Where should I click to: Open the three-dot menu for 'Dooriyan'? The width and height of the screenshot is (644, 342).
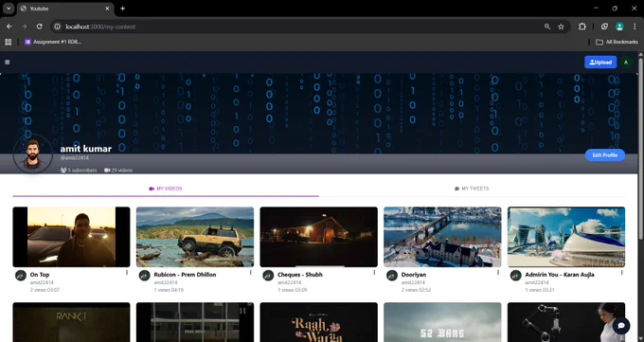498,273
